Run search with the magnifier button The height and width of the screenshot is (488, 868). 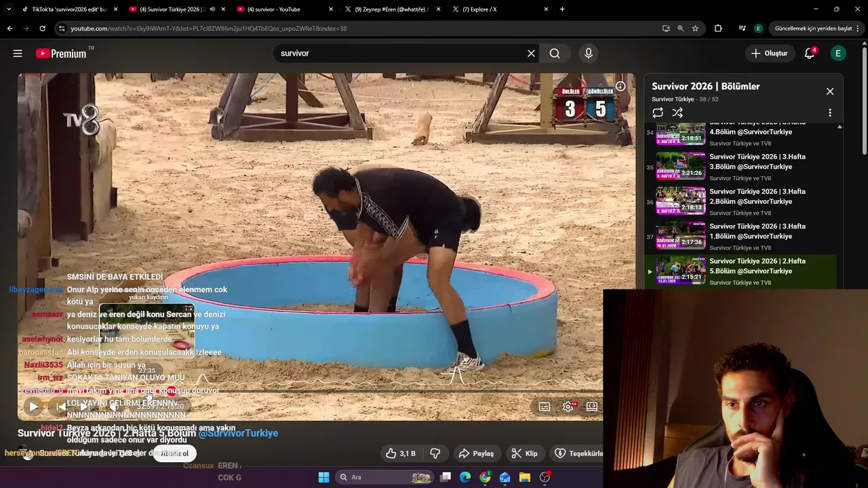[x=555, y=54]
